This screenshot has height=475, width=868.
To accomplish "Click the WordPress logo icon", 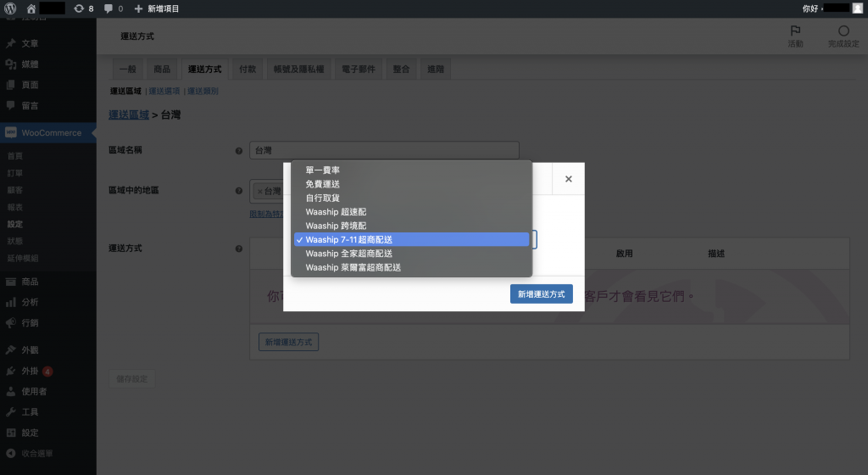I will coord(11,8).
